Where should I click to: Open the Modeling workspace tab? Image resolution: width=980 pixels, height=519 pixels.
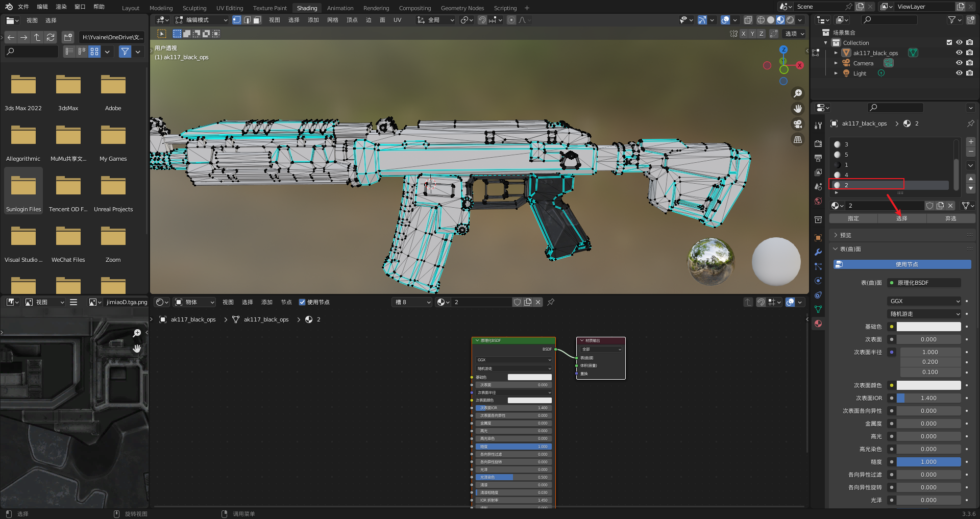(x=161, y=8)
